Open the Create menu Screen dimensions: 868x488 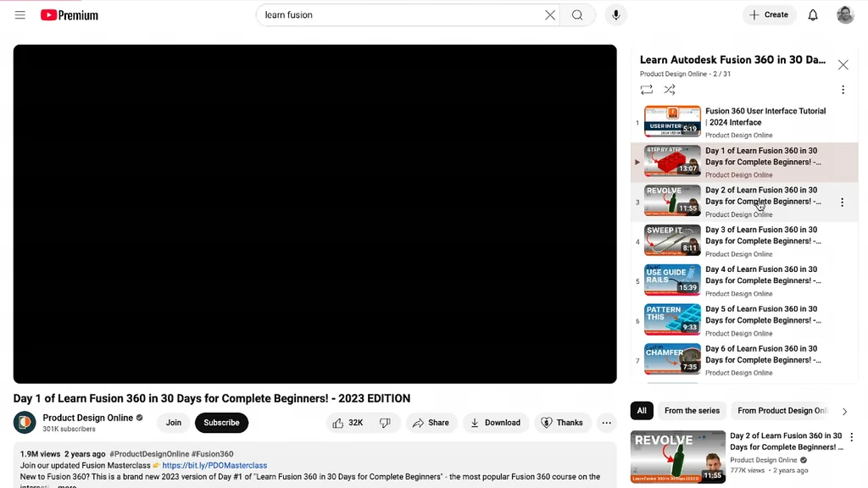click(x=769, y=15)
